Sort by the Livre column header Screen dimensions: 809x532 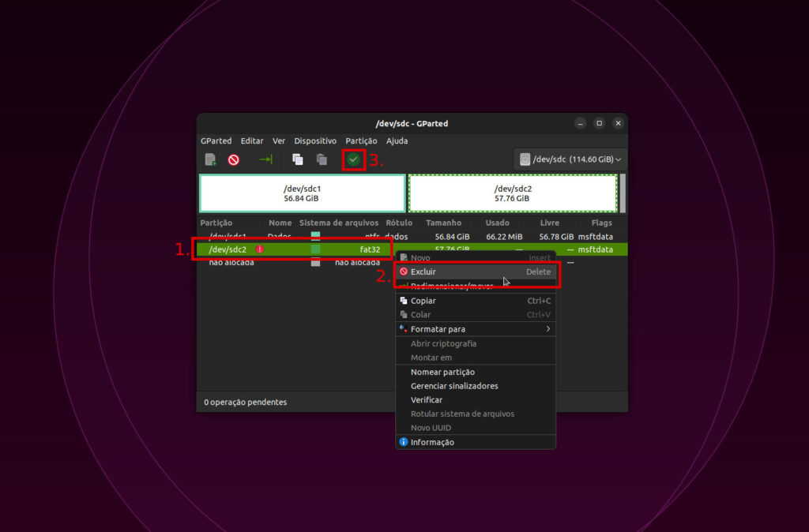coord(550,223)
